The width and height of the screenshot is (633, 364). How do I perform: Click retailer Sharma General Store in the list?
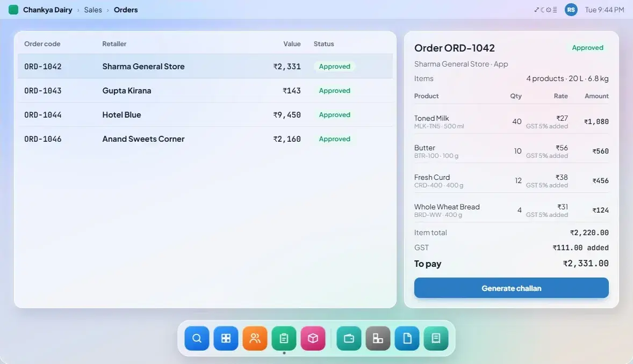[143, 66]
